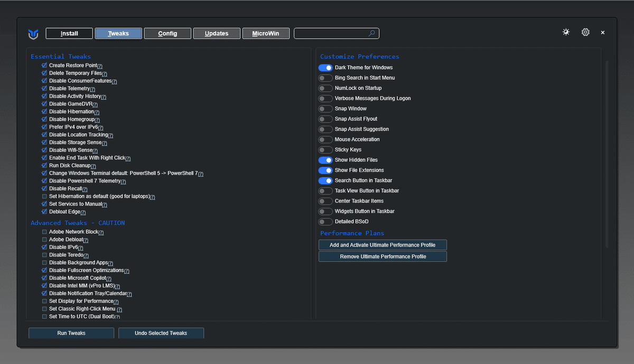Uncheck Enable End Task With Right Click
Image resolution: width=634 pixels, height=364 pixels.
(x=44, y=158)
